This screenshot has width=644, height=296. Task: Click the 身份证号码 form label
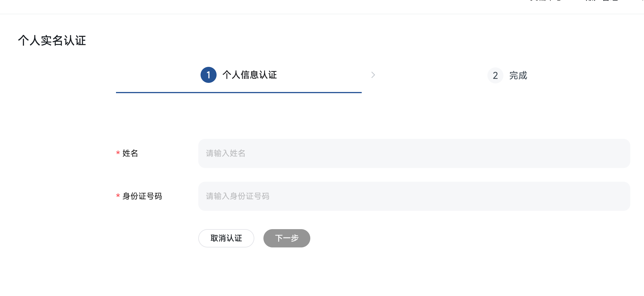pos(142,196)
